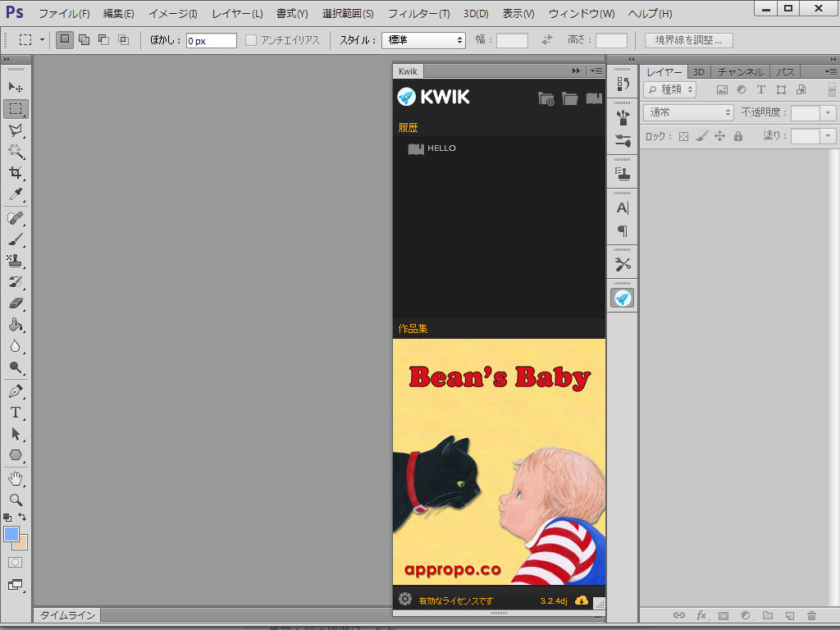The image size is (840, 630).
Task: Open the ファイル(F) menu
Action: click(x=64, y=14)
